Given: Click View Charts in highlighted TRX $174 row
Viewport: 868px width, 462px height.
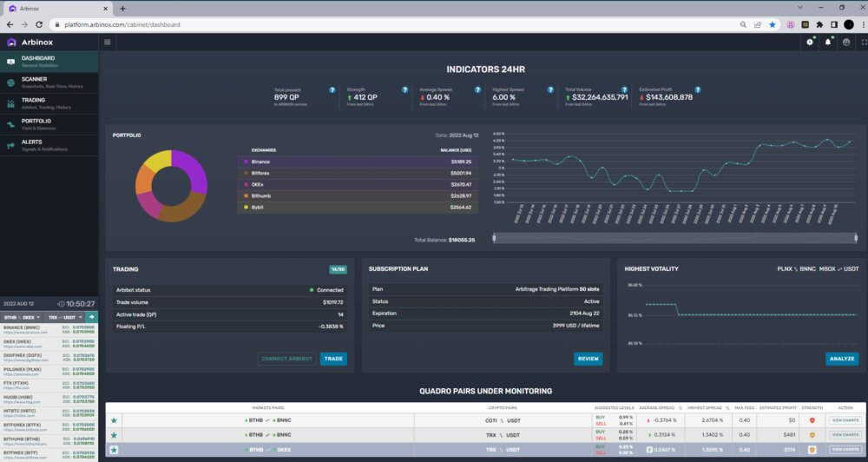Looking at the screenshot, I should click(x=845, y=450).
